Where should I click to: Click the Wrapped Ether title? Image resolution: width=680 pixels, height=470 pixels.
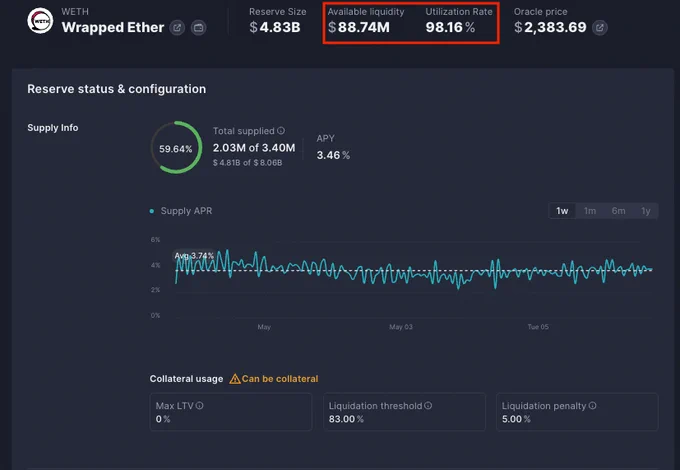113,27
